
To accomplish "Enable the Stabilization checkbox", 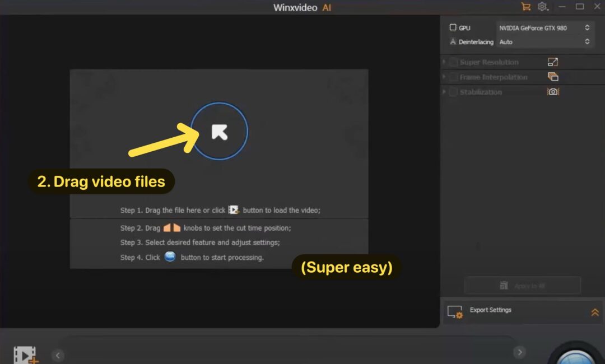I will click(x=454, y=92).
